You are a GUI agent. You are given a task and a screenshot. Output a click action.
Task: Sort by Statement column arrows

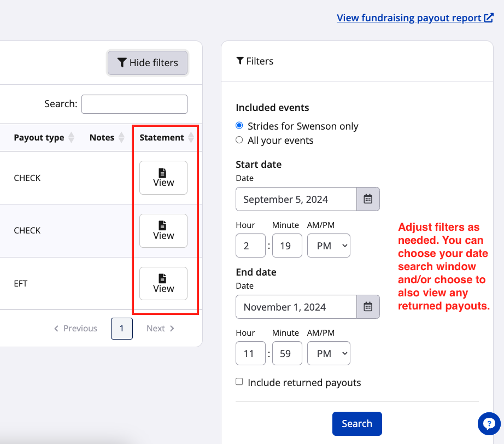coord(190,138)
